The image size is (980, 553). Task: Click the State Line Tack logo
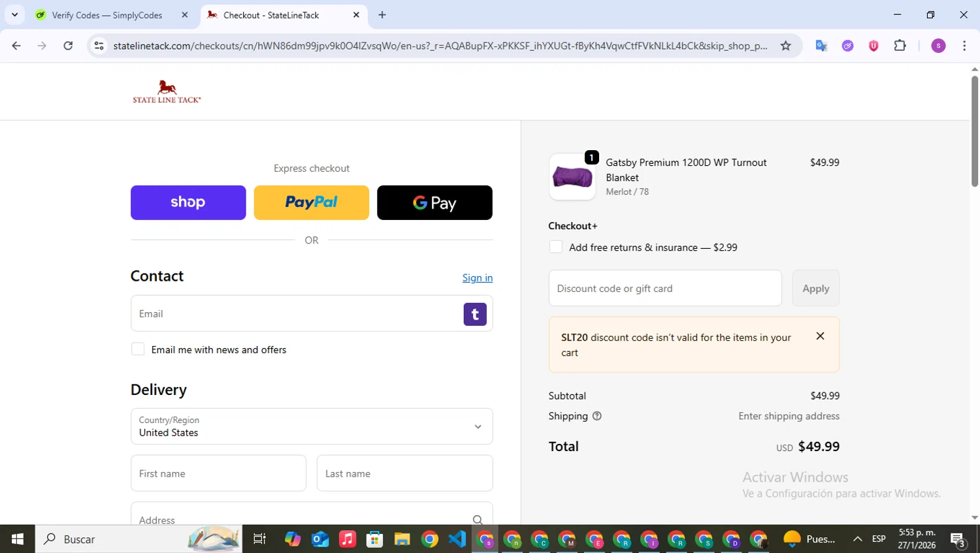tap(167, 91)
